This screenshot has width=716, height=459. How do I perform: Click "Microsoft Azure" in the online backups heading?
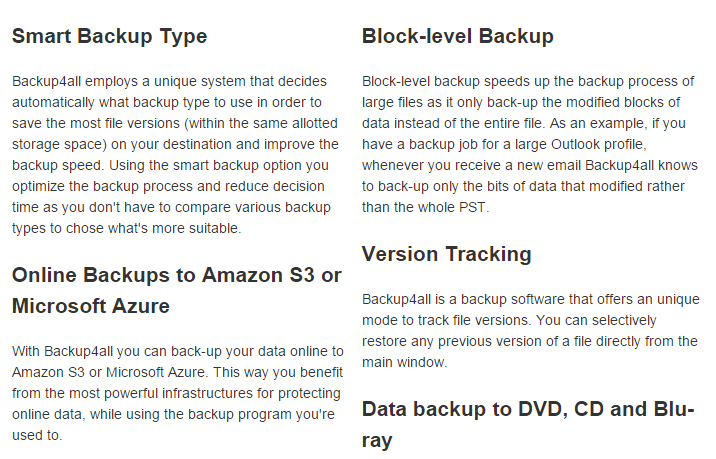91,305
